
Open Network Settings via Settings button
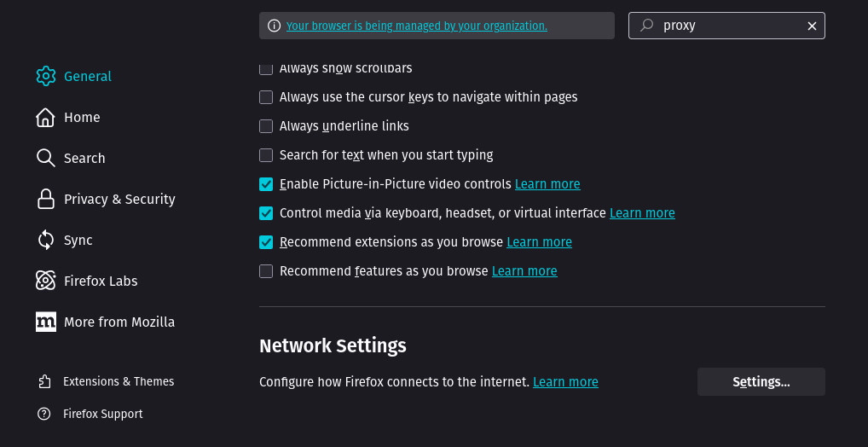pyautogui.click(x=761, y=382)
